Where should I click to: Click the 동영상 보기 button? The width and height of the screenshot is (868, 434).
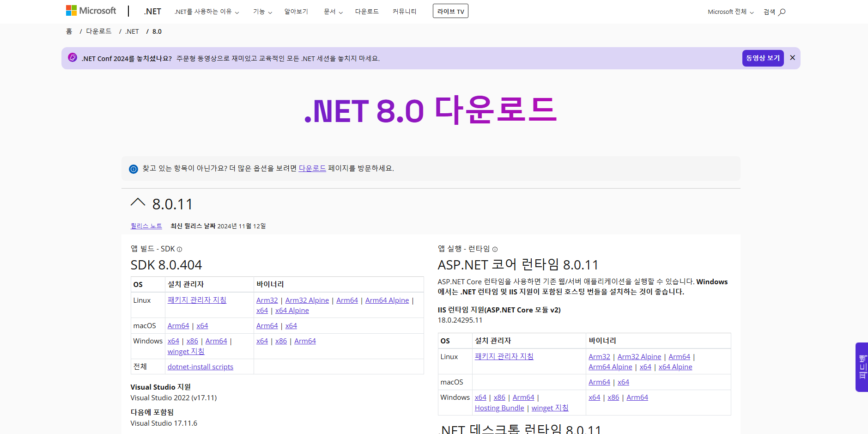(763, 58)
